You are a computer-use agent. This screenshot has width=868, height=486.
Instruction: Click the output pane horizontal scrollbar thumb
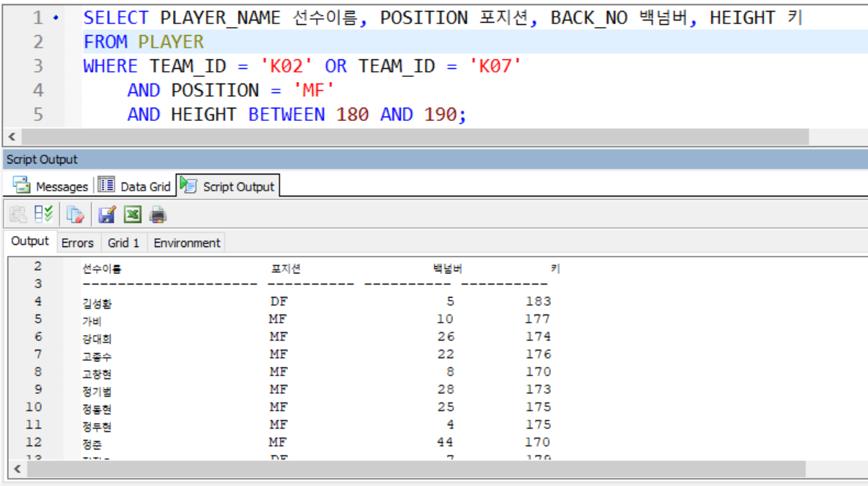click(x=416, y=469)
